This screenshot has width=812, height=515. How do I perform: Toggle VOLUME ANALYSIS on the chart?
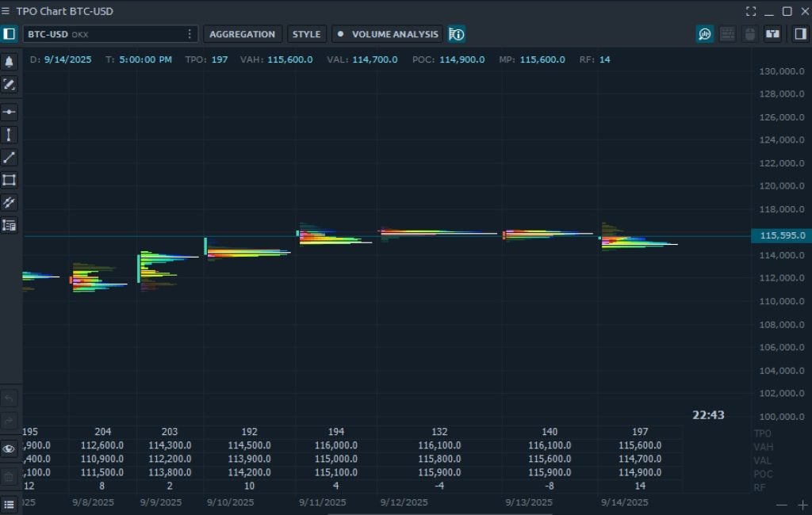386,34
